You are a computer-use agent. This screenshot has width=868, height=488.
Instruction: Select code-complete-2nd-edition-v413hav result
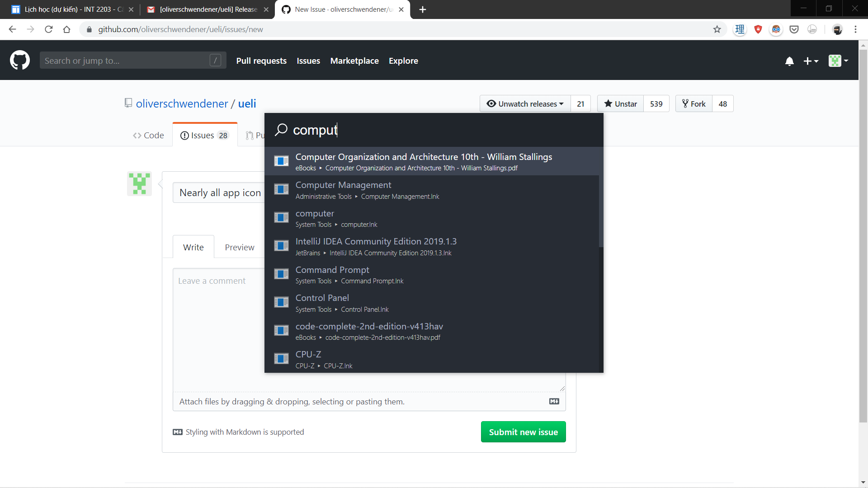point(432,331)
